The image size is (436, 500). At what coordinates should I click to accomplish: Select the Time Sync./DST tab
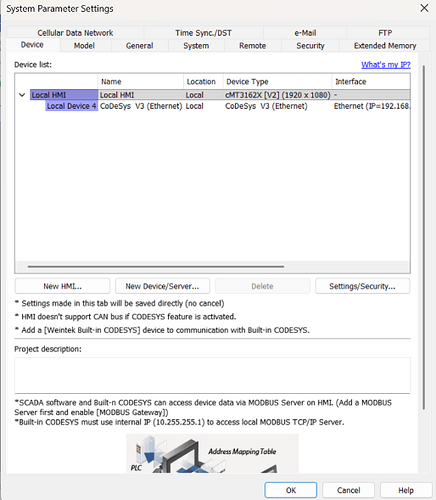click(x=203, y=33)
